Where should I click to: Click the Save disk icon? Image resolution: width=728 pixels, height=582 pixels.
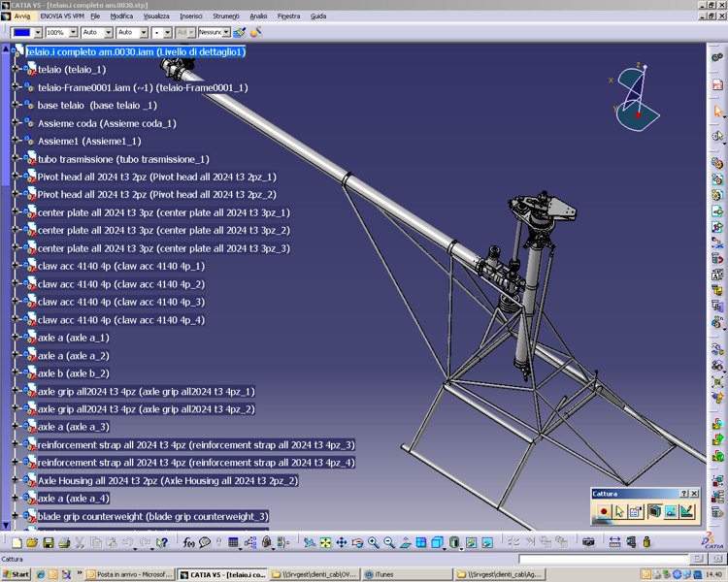coord(48,543)
